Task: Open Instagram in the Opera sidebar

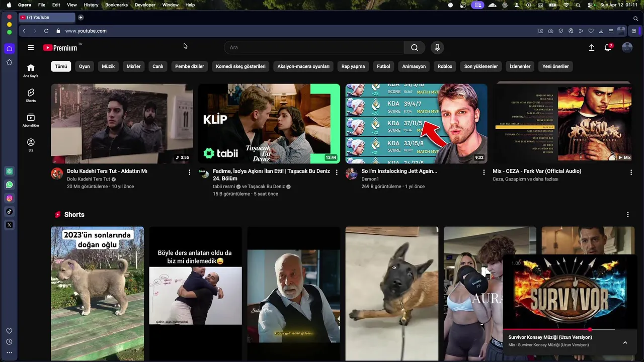Action: coord(9,198)
